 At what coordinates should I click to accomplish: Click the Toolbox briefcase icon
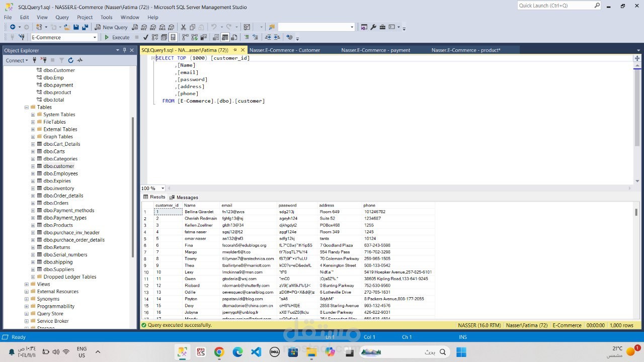point(382,27)
